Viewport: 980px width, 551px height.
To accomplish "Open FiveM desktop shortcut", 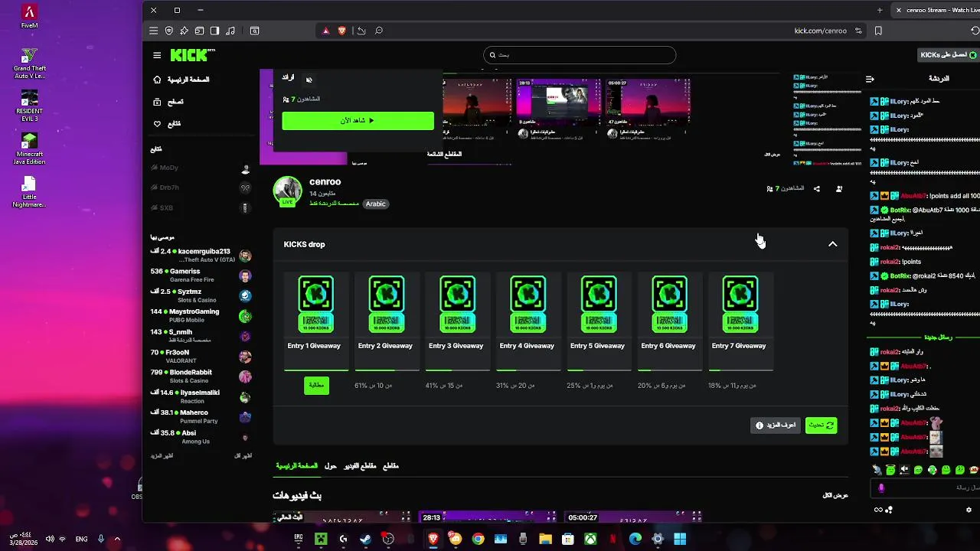I will (x=29, y=17).
